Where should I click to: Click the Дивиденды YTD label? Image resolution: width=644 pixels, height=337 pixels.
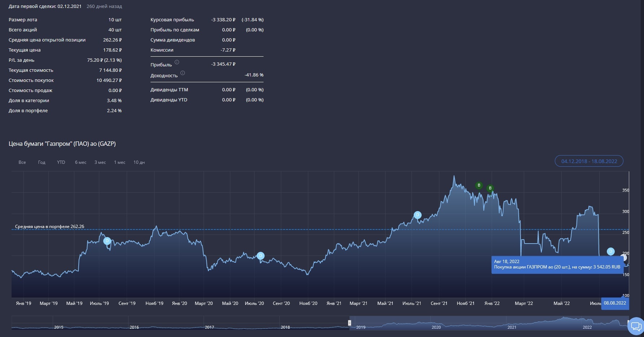click(169, 100)
